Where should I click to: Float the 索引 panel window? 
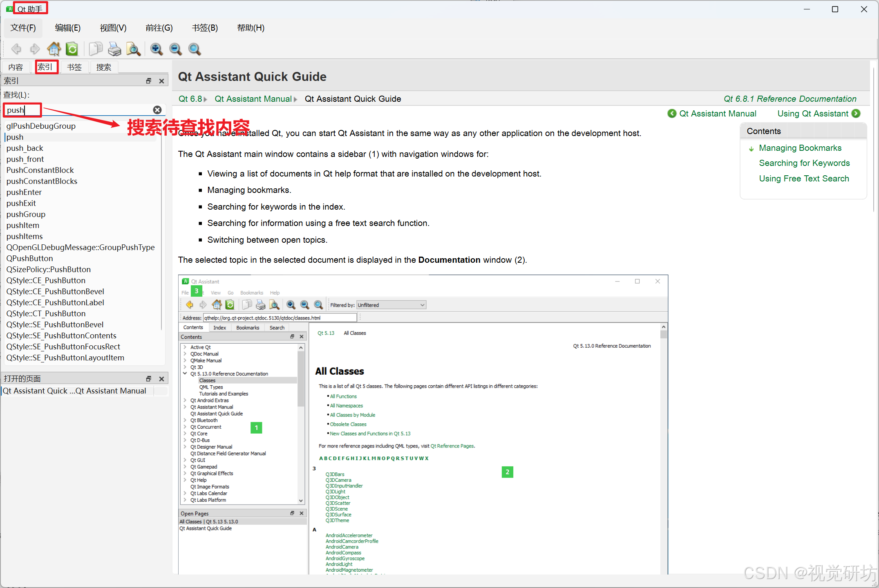149,81
